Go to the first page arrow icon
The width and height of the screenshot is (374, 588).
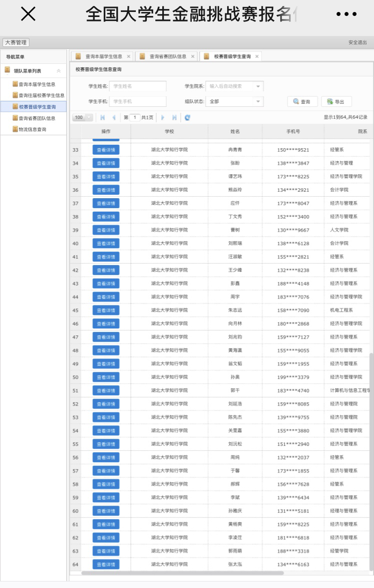click(x=103, y=118)
